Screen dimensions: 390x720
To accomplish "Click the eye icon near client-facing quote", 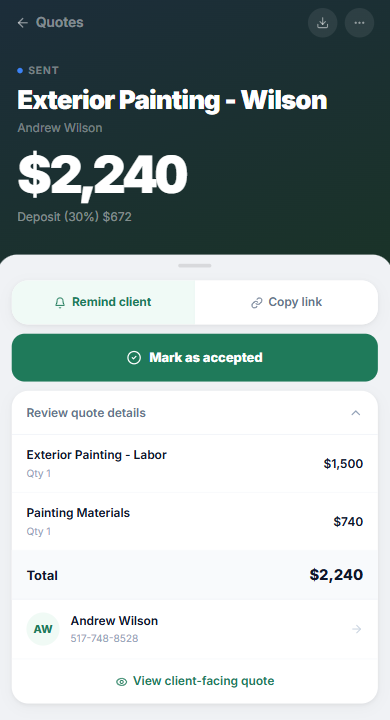I will coord(121,682).
